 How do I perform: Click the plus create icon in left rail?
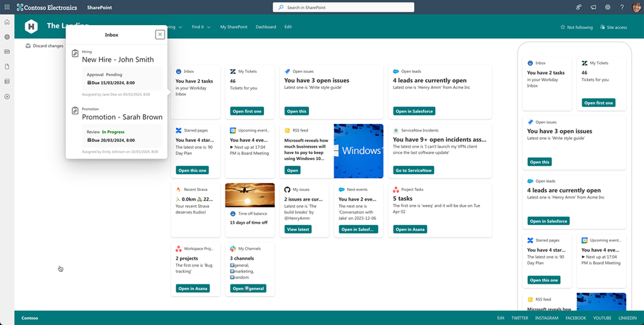pos(7,97)
